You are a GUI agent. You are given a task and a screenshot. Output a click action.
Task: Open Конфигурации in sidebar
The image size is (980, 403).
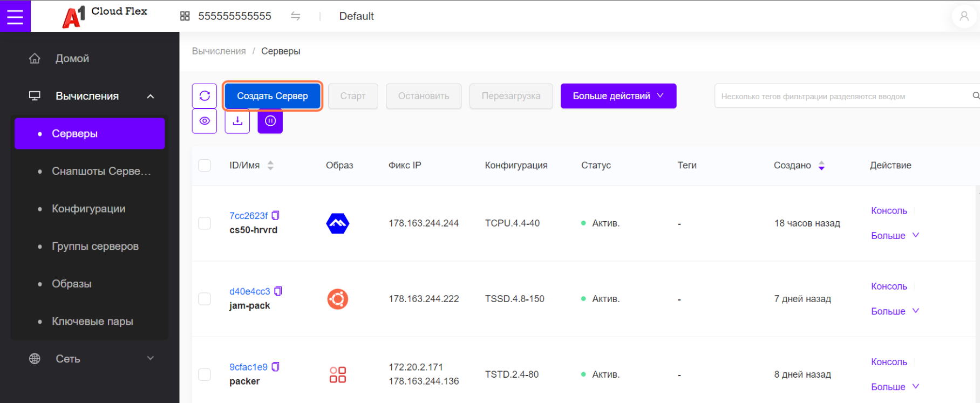(90, 209)
